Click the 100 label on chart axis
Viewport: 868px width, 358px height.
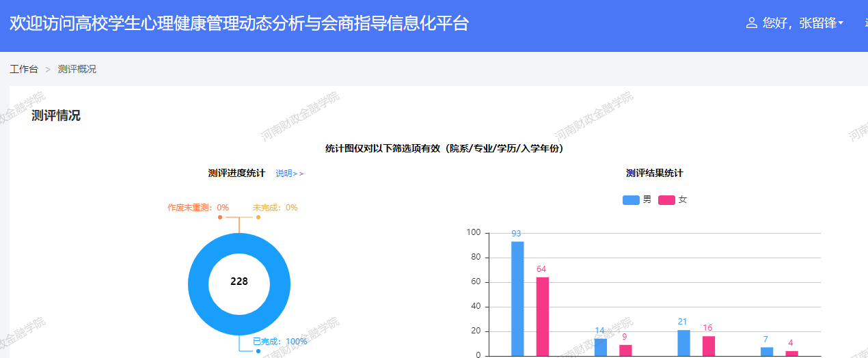(x=474, y=233)
